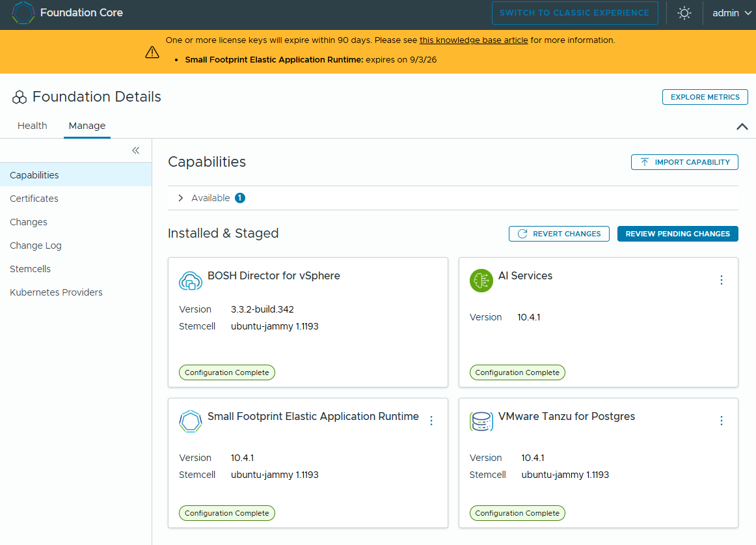Open Small Footprint Runtime three-dot menu
The image size is (756, 545).
pos(431,421)
